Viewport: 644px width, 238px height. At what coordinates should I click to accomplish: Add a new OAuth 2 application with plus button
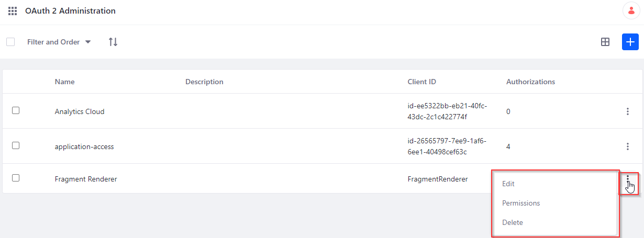point(630,42)
